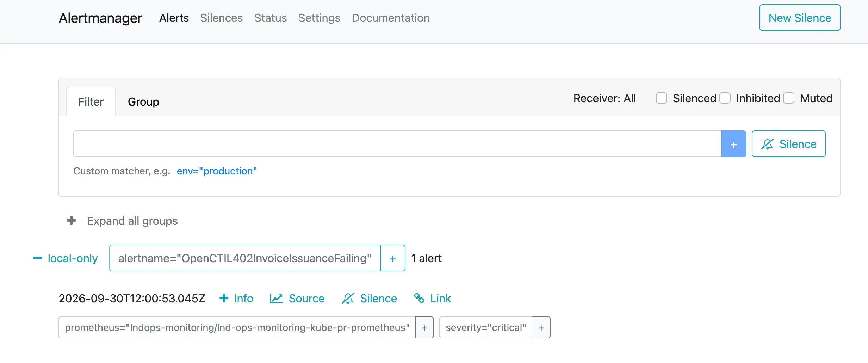Select the Filter tab
868x363 pixels.
[x=91, y=102]
